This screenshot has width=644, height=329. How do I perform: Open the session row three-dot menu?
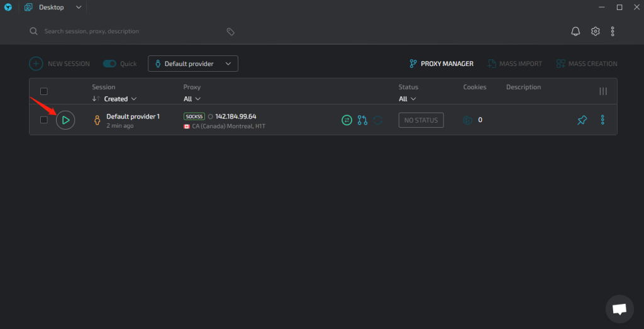pyautogui.click(x=602, y=120)
